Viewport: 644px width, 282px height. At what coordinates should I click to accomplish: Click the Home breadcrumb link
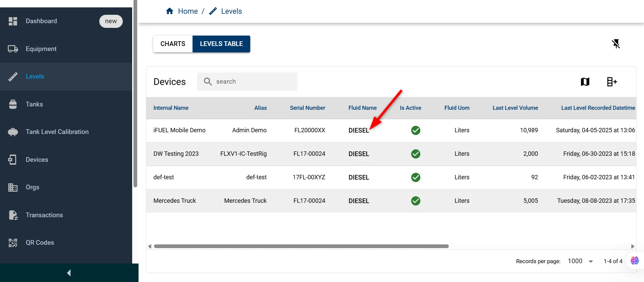tap(188, 11)
